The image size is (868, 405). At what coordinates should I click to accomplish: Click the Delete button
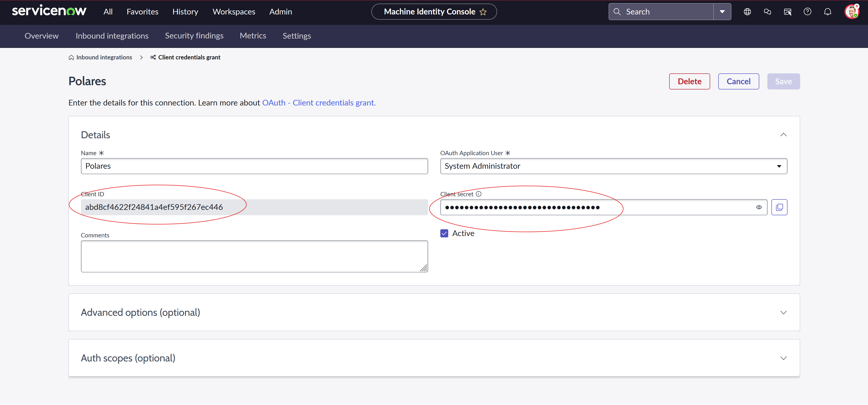(x=689, y=82)
